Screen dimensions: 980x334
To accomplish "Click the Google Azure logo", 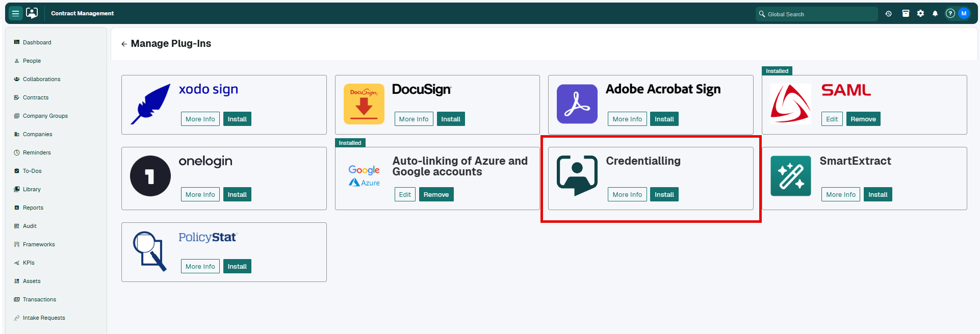I will (364, 176).
